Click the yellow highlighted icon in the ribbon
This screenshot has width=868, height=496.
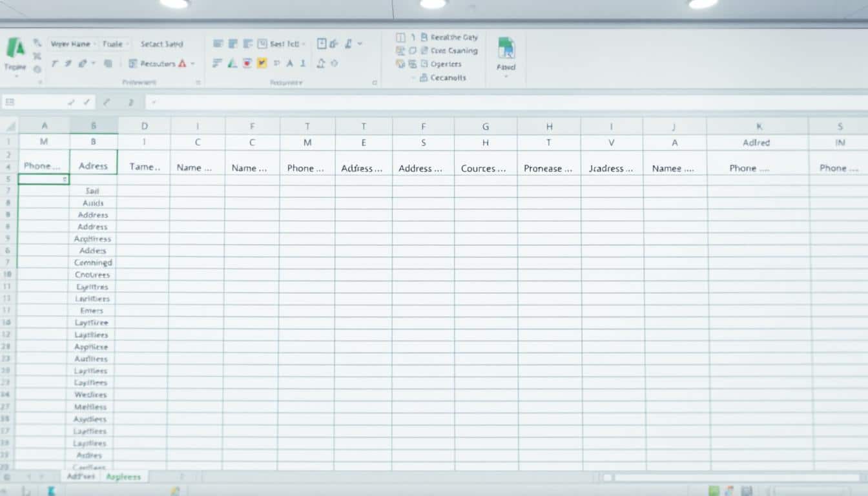tap(262, 63)
